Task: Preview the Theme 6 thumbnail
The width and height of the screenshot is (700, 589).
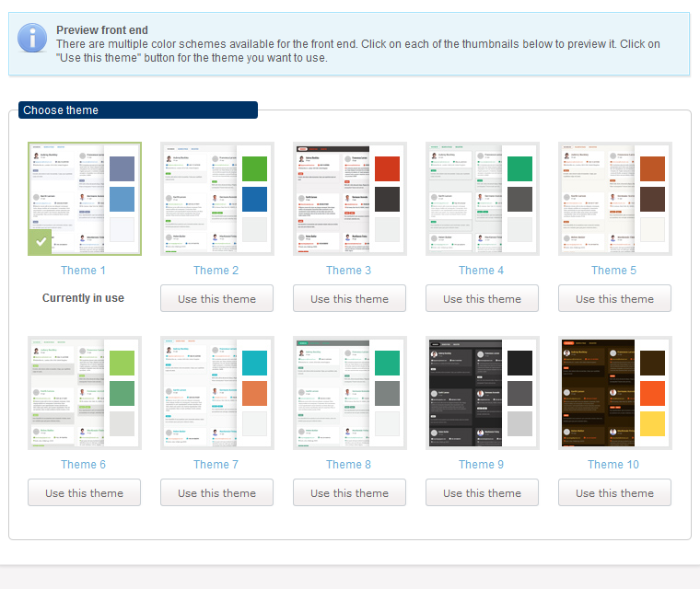Action: click(x=85, y=393)
